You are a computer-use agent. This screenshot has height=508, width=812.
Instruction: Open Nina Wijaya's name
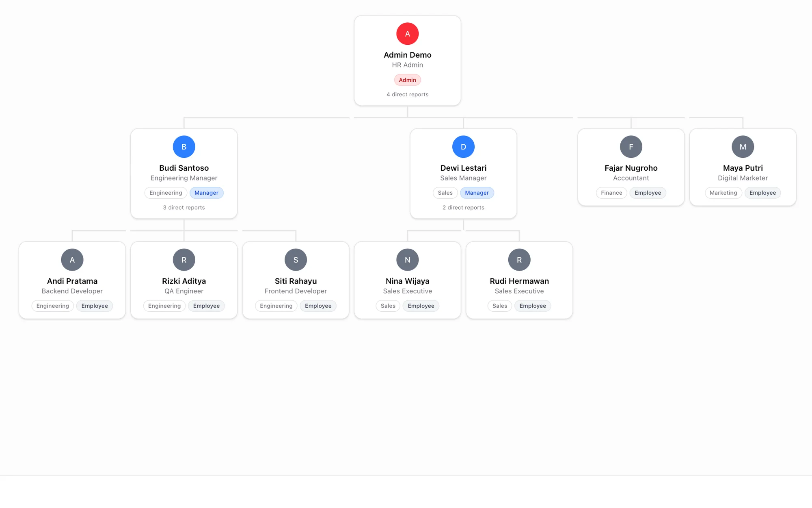(407, 281)
